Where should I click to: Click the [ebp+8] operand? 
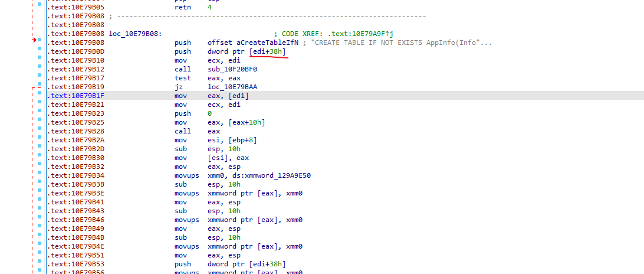tap(241, 140)
